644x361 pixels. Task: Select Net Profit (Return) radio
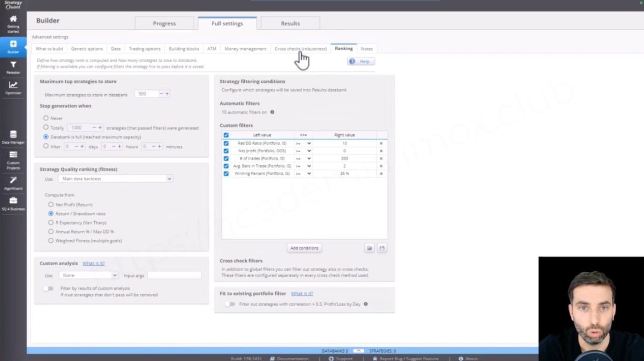coord(51,204)
